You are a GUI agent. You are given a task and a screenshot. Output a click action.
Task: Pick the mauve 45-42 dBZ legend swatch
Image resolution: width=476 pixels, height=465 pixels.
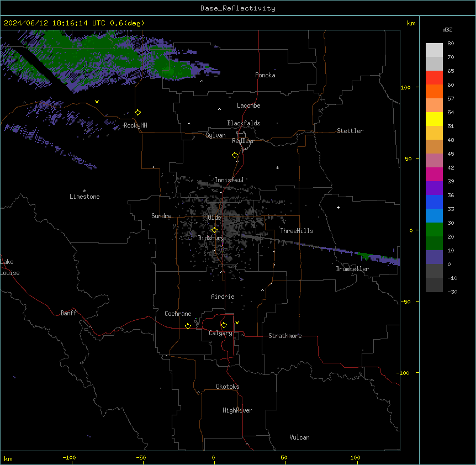(x=434, y=161)
